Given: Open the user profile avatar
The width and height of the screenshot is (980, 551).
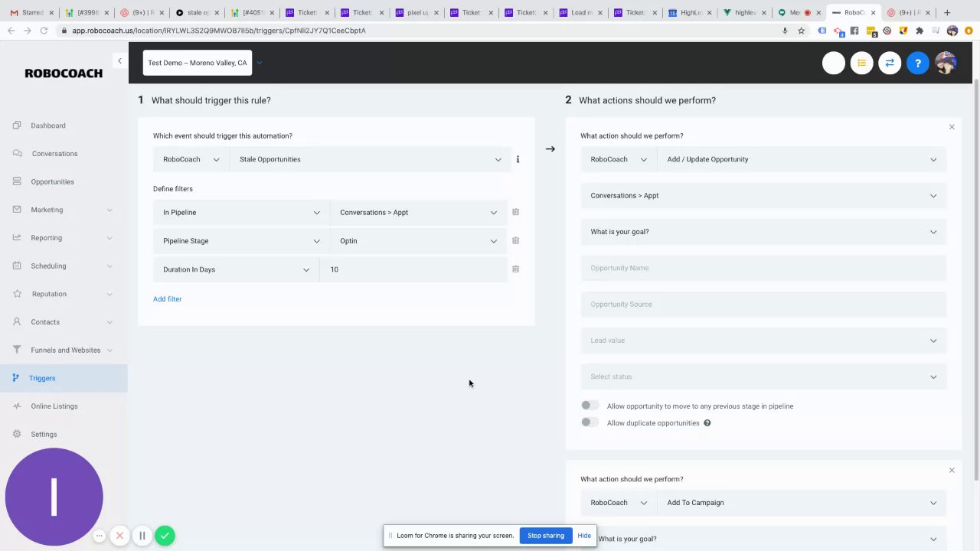Looking at the screenshot, I should 946,63.
